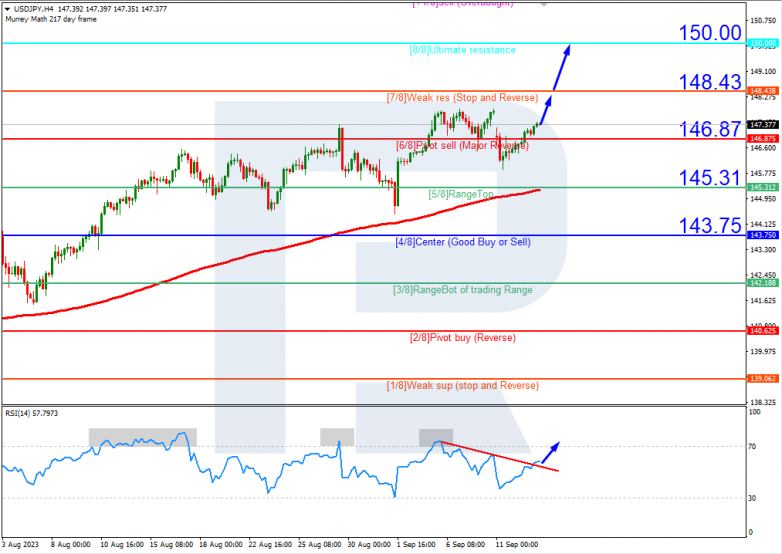Click the [7/8]Weak res (Stop and Reverse) label
The image size is (782, 554).
pos(462,98)
